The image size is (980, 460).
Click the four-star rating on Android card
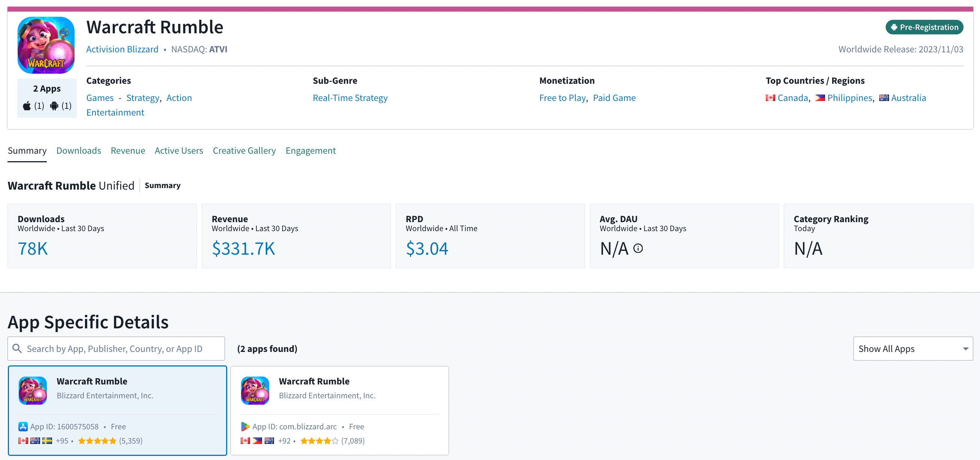pyautogui.click(x=319, y=441)
